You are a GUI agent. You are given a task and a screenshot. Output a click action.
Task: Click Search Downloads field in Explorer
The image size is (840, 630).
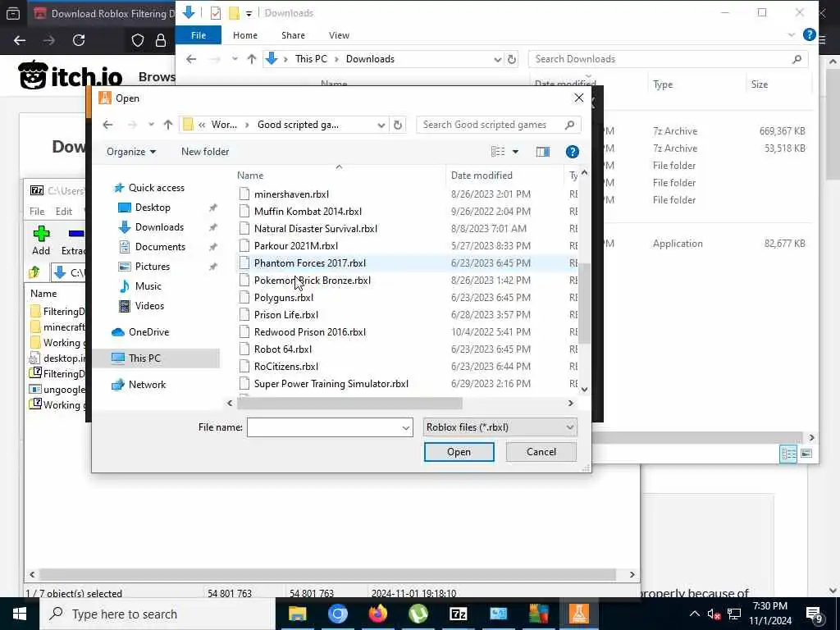click(x=668, y=59)
